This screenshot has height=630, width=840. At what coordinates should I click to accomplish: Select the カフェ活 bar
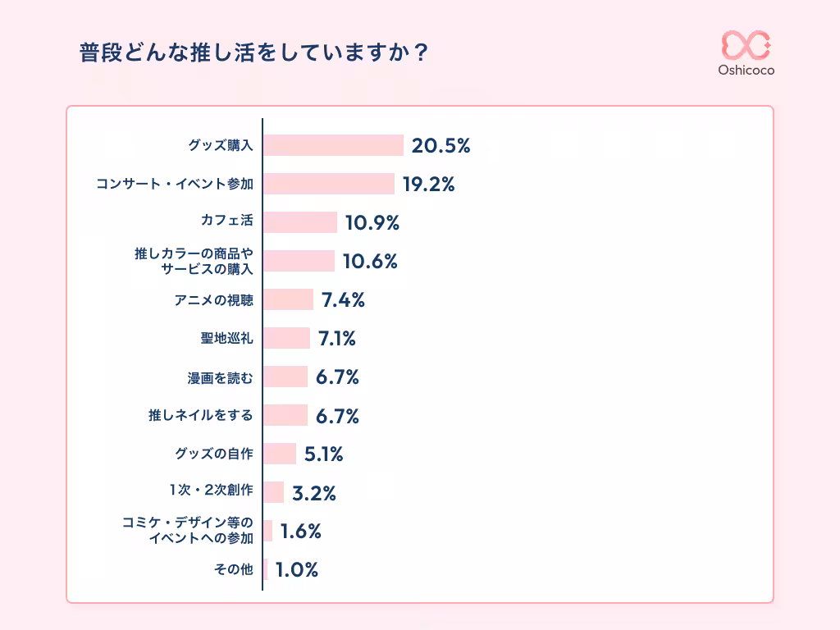point(300,222)
